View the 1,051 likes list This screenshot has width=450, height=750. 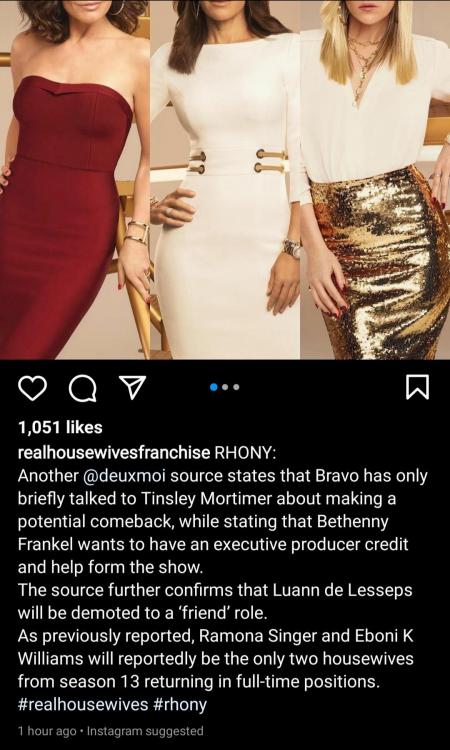tap(60, 427)
